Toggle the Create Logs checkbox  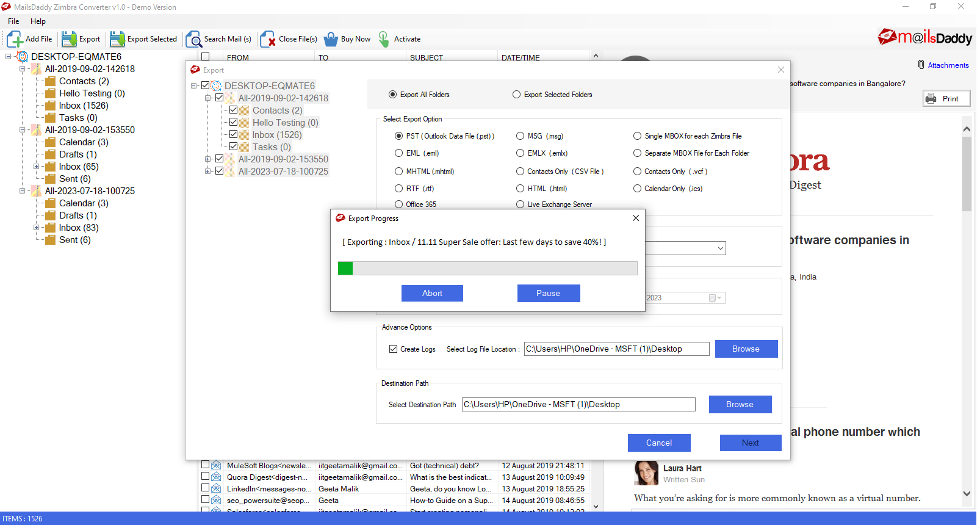tap(394, 349)
